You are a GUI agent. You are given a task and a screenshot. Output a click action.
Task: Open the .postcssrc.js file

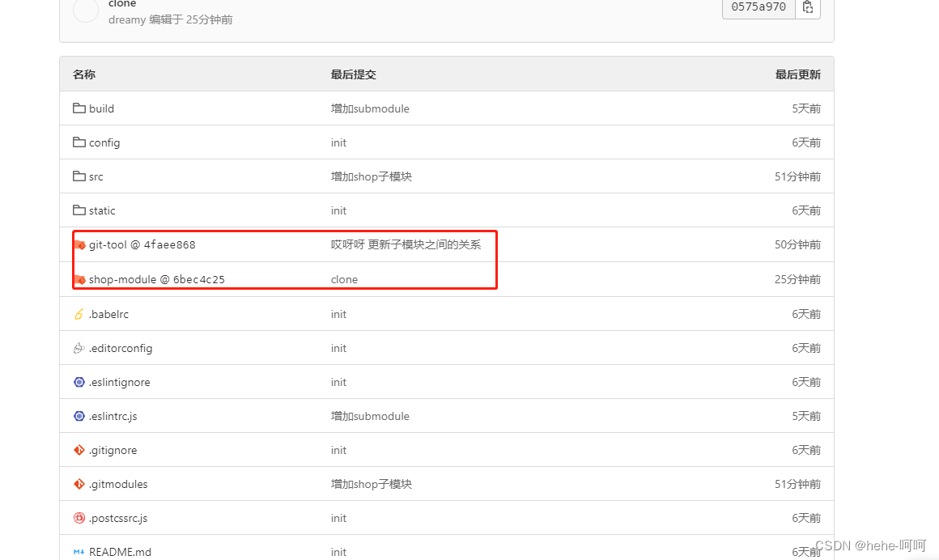(x=118, y=518)
